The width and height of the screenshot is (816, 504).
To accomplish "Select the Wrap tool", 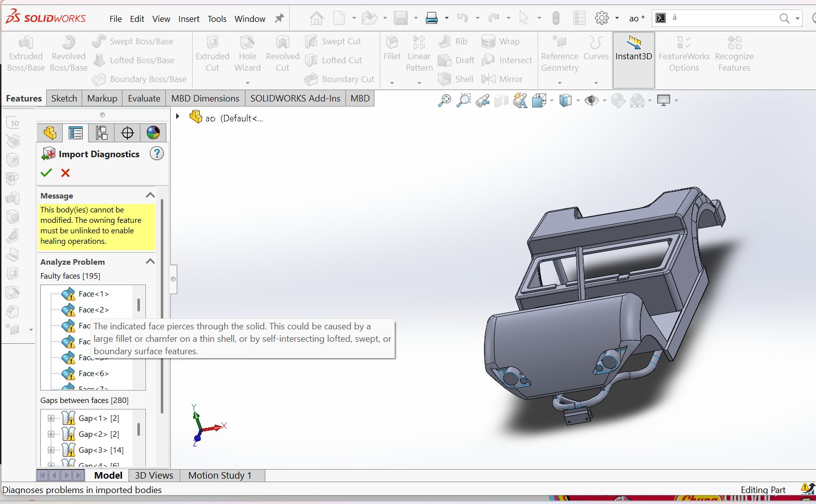I will click(x=500, y=41).
